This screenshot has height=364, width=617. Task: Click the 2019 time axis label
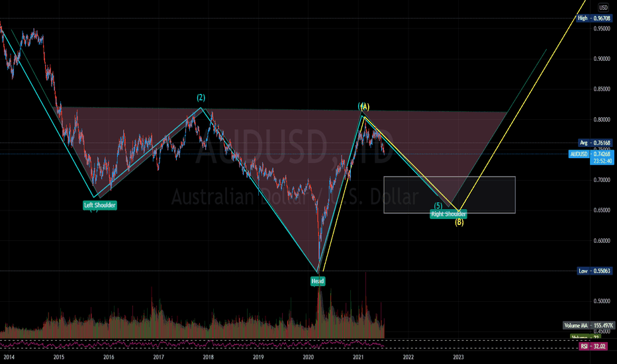(x=258, y=357)
